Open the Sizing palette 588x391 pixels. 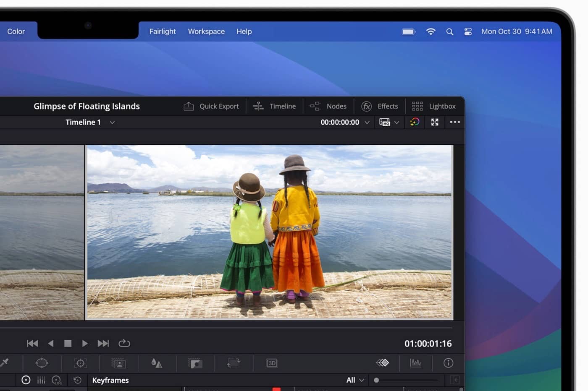[234, 363]
